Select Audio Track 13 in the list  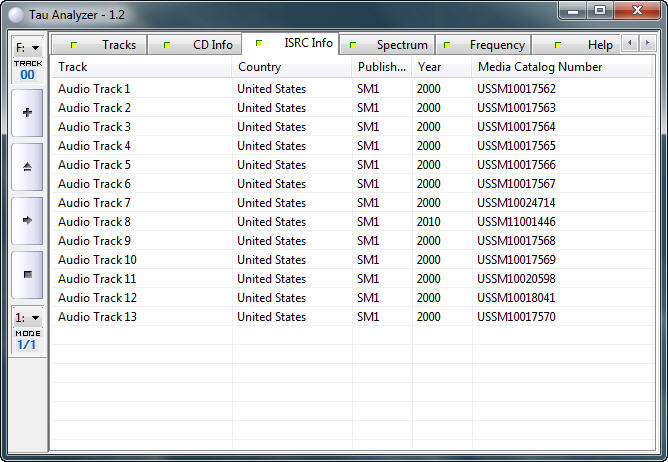pyautogui.click(x=98, y=317)
